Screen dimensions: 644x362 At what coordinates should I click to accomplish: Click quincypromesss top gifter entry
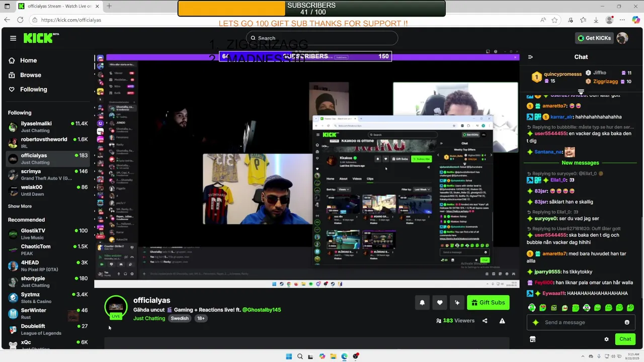coord(557,77)
